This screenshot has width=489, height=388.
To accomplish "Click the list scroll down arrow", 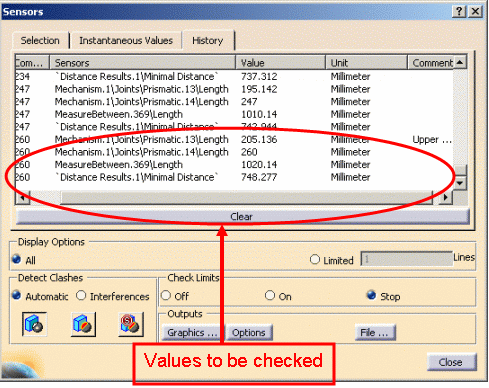I will [460, 183].
